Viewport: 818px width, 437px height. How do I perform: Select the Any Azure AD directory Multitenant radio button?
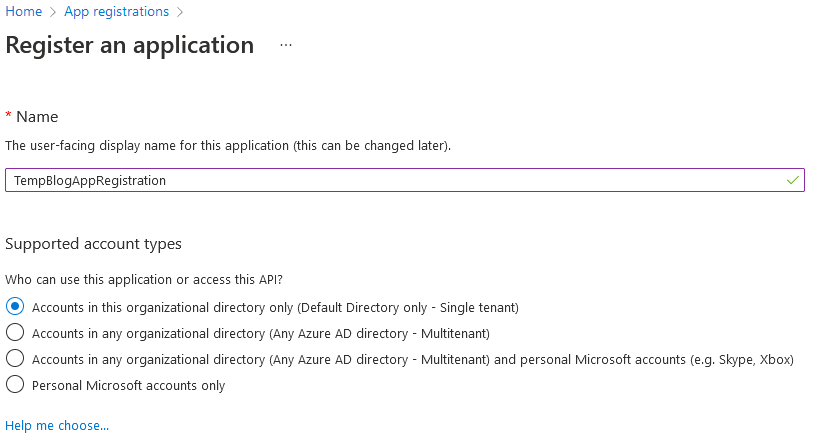pyautogui.click(x=15, y=332)
